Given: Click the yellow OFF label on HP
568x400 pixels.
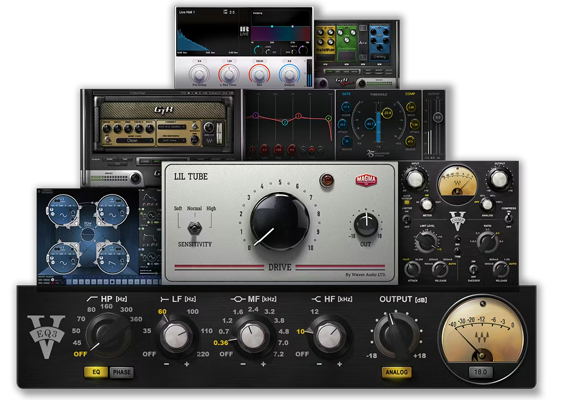Looking at the screenshot, I should coord(80,354).
